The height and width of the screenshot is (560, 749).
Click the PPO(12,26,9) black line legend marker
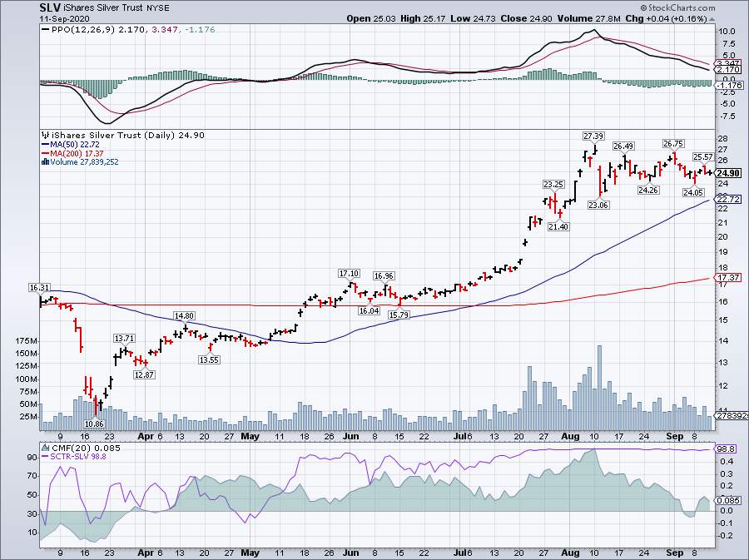click(x=46, y=30)
